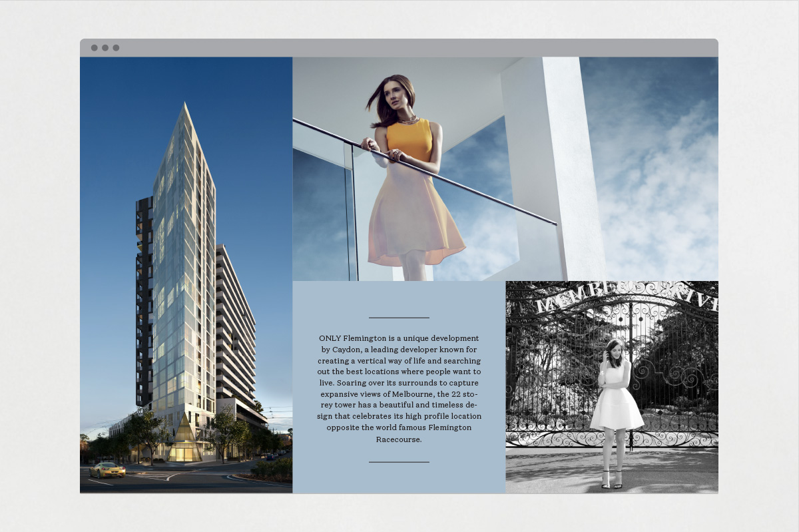This screenshot has height=532, width=799.
Task: Click the ONLY Flemington description paragraph
Action: pyautogui.click(x=399, y=389)
